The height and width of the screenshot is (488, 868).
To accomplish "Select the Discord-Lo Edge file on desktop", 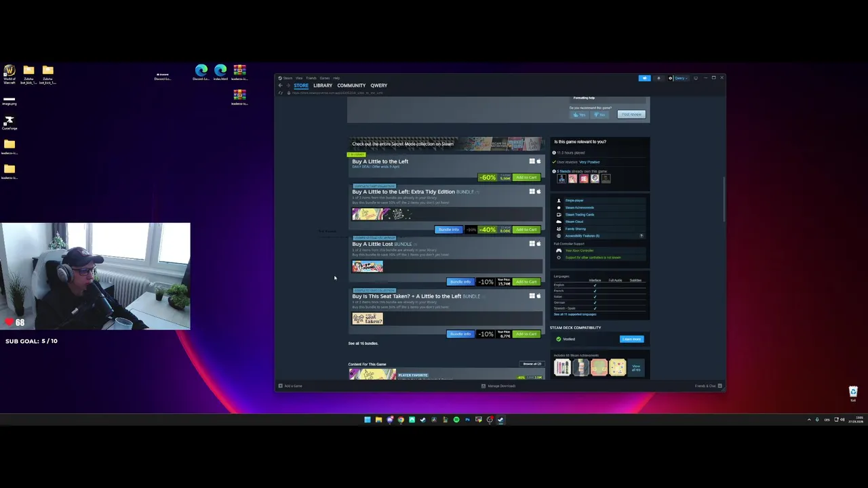I will pos(201,73).
